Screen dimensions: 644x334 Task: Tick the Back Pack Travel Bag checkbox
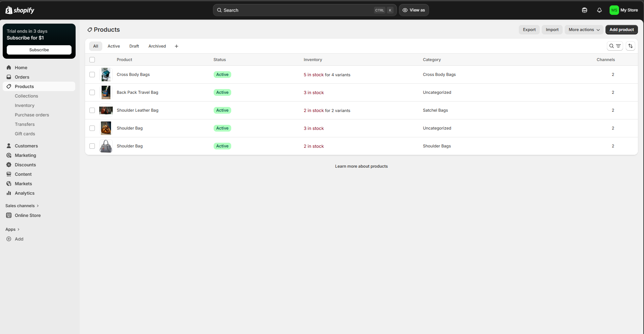[x=92, y=92]
